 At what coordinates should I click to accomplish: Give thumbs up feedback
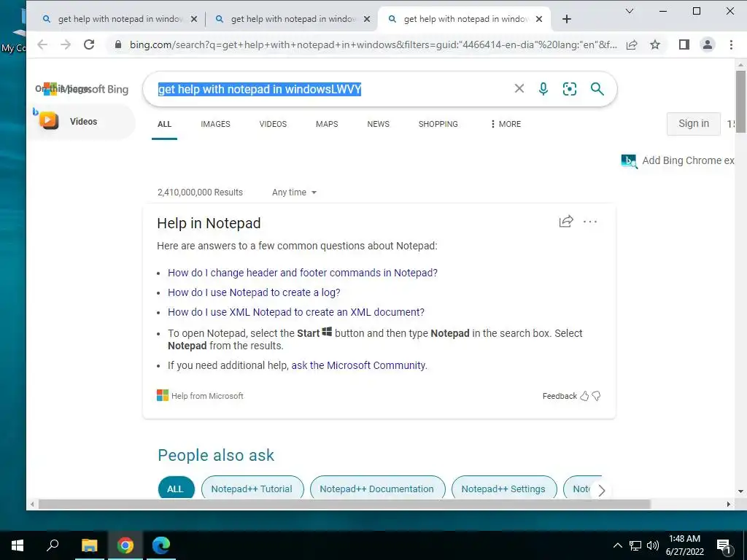[x=584, y=396]
